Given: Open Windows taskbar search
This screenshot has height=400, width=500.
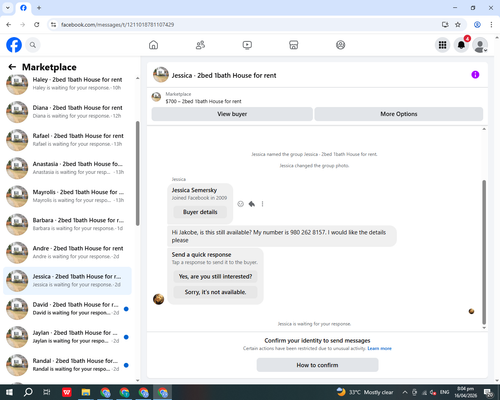Looking at the screenshot, I should [x=28, y=392].
